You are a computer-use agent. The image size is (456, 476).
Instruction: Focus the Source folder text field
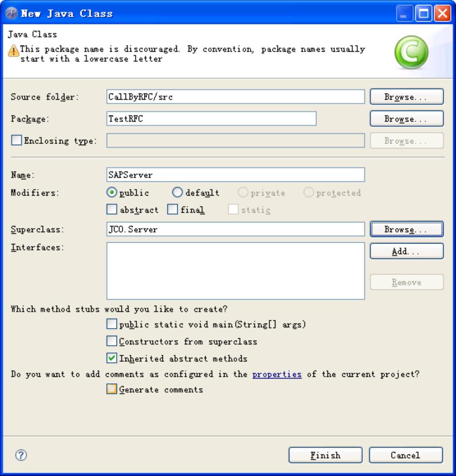[x=236, y=97]
